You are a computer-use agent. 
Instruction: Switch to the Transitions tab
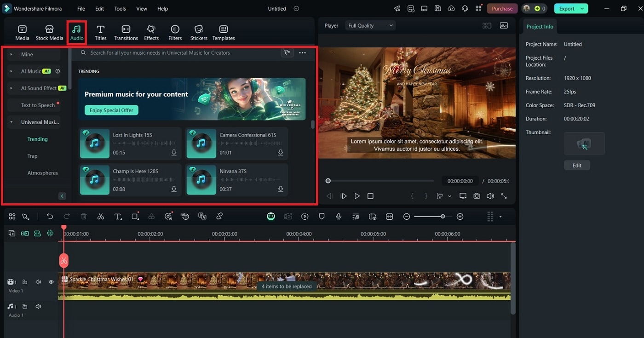click(126, 33)
